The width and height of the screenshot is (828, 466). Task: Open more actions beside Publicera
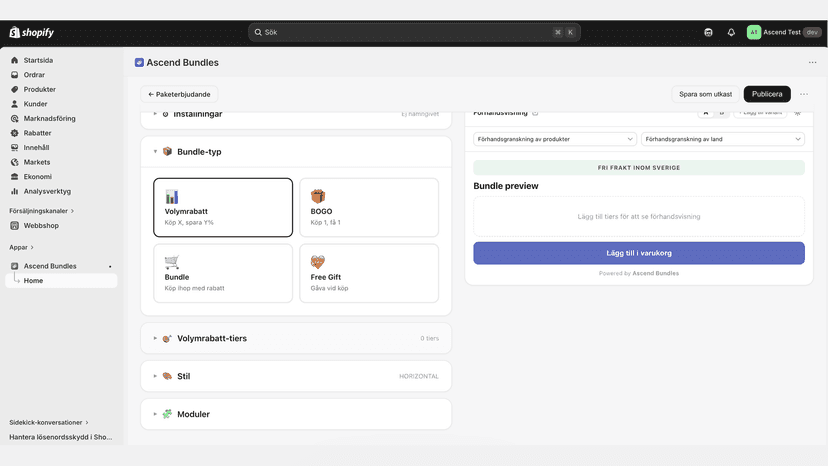[x=804, y=94]
